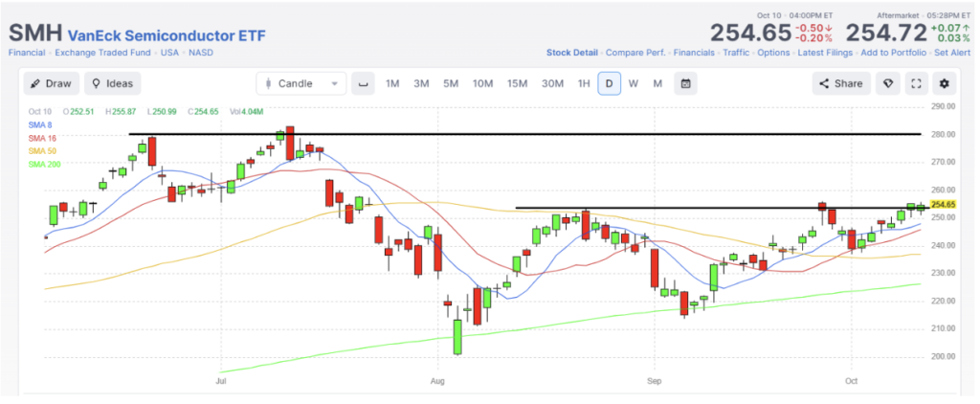The width and height of the screenshot is (980, 404).
Task: Open the Compare Perf. link
Action: coord(635,53)
